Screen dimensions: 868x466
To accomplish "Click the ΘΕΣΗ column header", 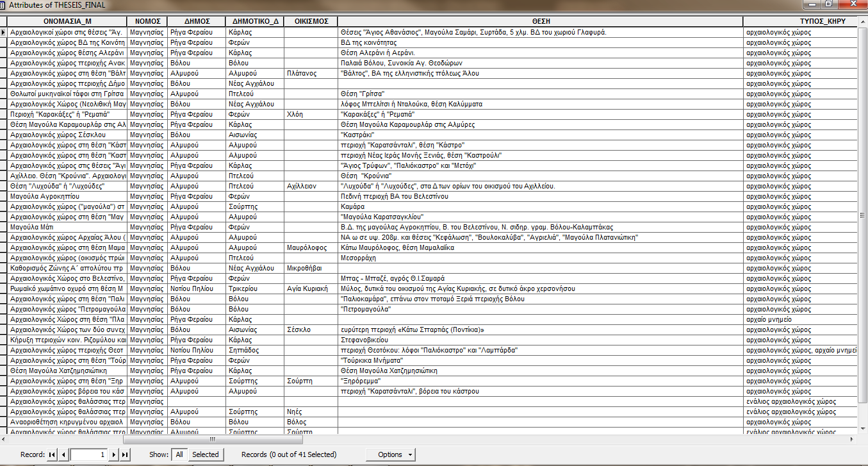I will tap(541, 21).
